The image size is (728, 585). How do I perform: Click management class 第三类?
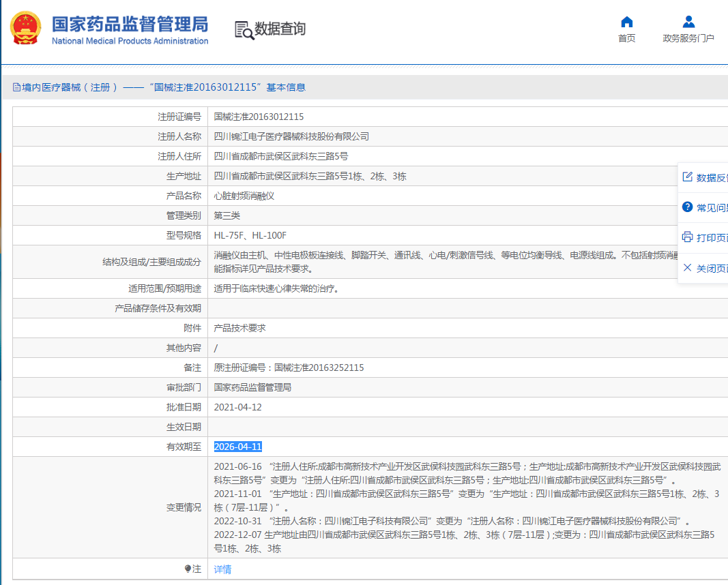click(227, 215)
